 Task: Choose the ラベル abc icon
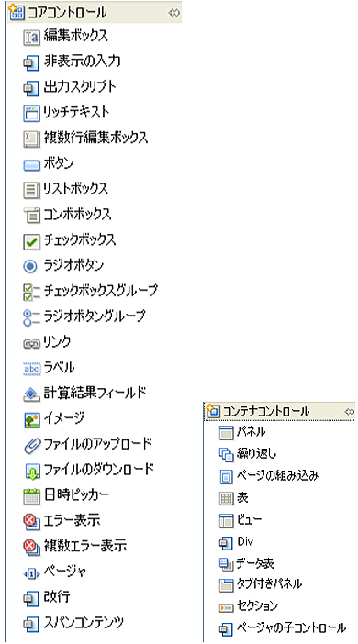(x=31, y=369)
